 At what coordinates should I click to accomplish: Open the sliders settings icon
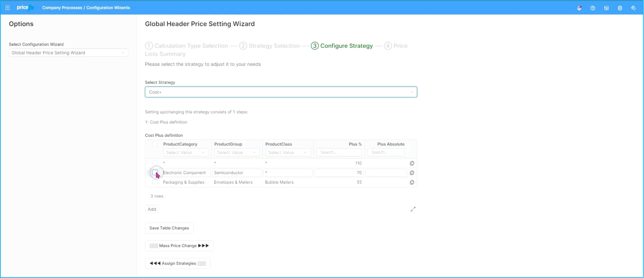607,8
